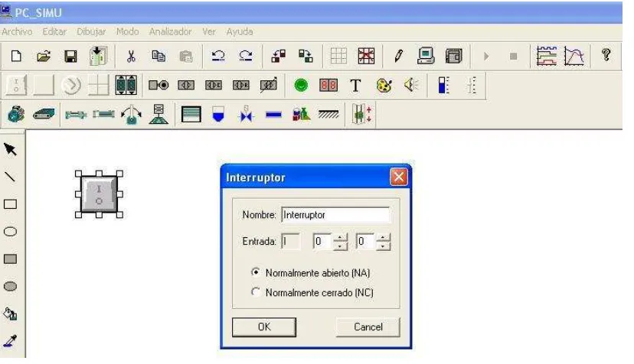
Task: Open the Ayuda menu
Action: (240, 31)
